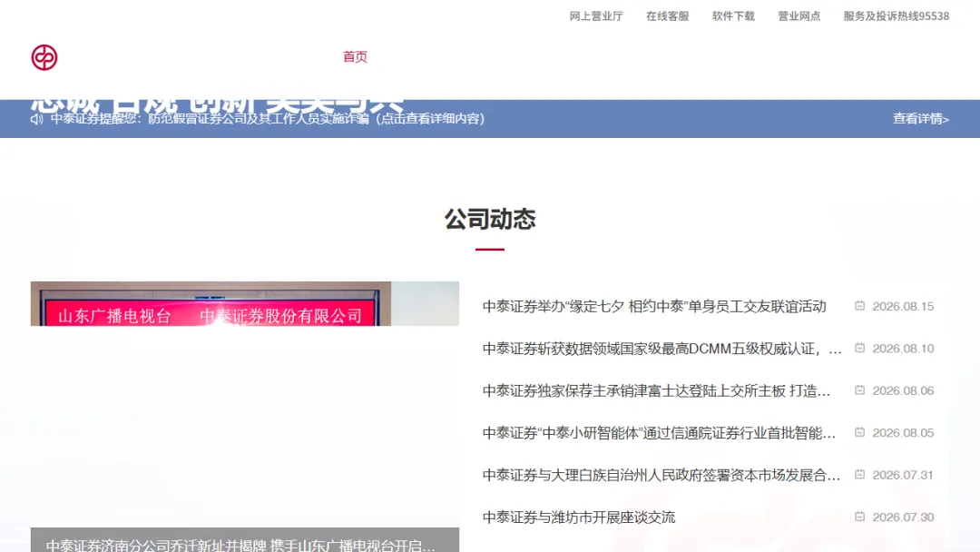Open news about DCMM五级权威认证

click(x=661, y=349)
